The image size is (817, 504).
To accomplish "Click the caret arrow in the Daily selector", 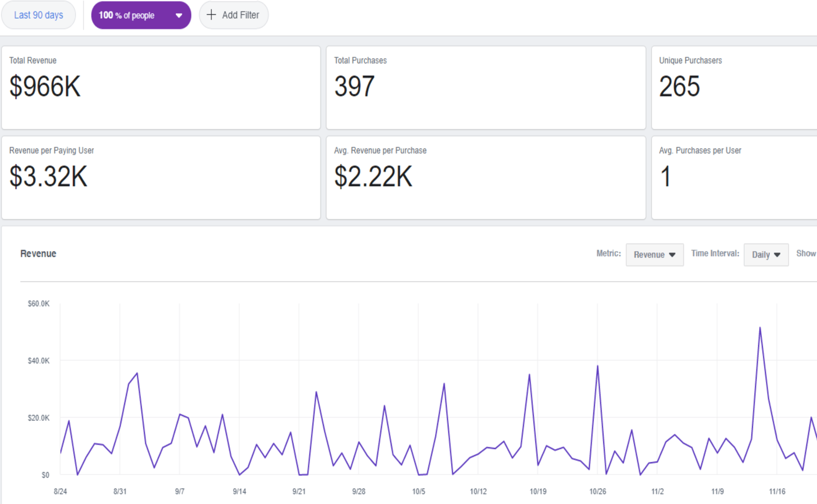I will pyautogui.click(x=777, y=255).
